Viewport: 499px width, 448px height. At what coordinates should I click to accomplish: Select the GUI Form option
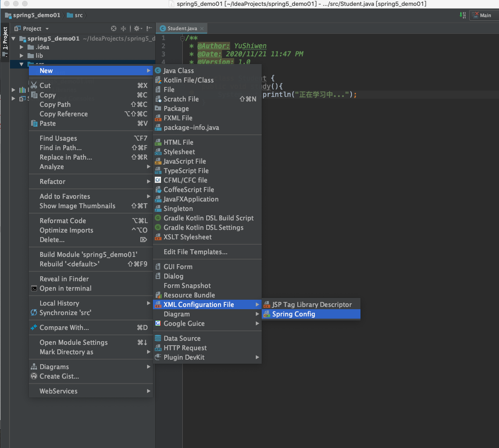click(207, 267)
